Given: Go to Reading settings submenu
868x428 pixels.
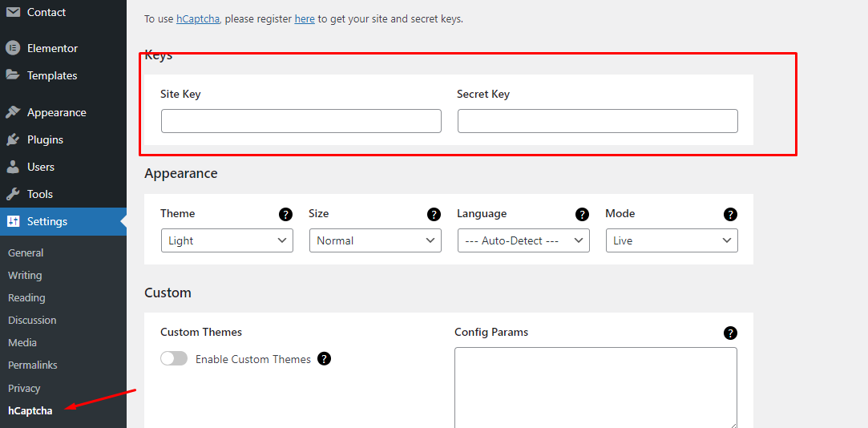Looking at the screenshot, I should click(26, 298).
